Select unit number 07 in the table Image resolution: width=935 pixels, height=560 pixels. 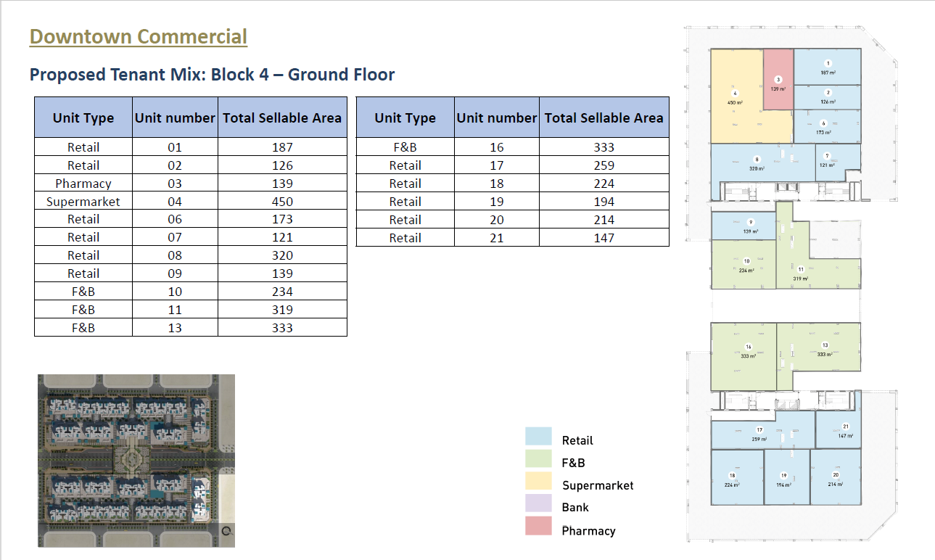coord(175,237)
